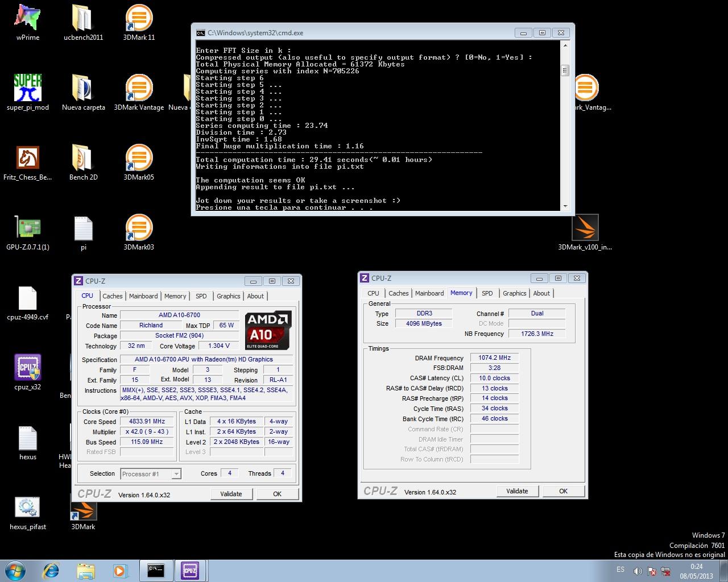This screenshot has height=582, width=728.
Task: Click the DRAM Frequency value 1074.2 MHz
Action: click(494, 358)
